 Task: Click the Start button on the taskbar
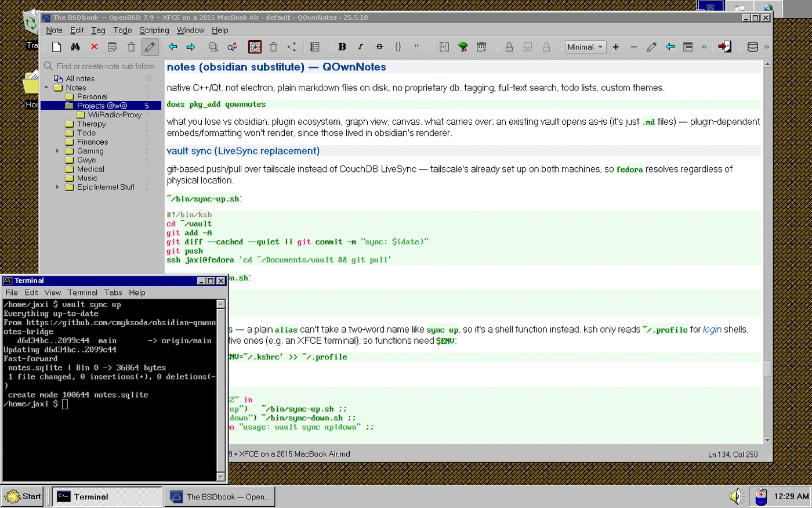23,496
